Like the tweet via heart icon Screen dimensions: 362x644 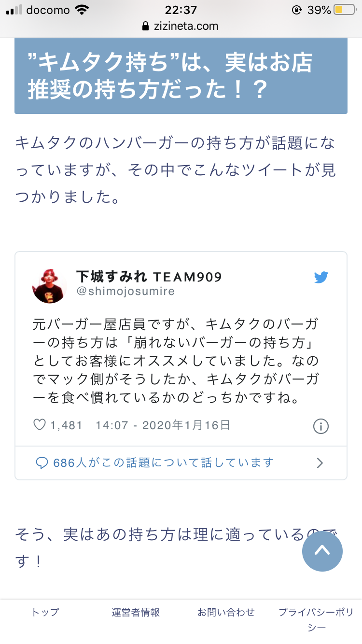[x=39, y=425]
